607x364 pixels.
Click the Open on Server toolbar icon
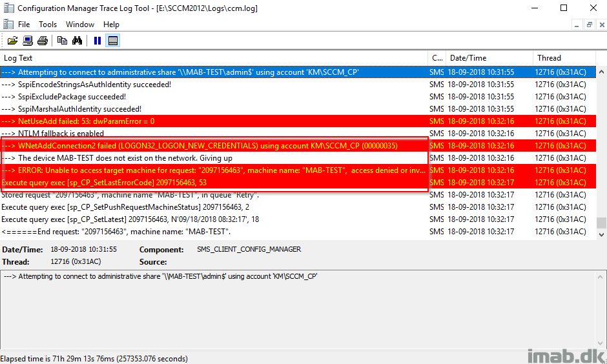pos(28,41)
